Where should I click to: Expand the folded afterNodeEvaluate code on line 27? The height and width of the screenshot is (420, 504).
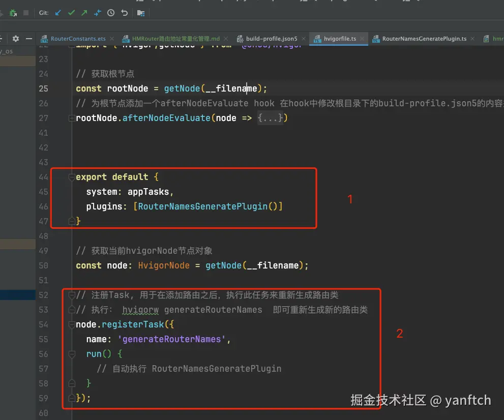pos(72,117)
